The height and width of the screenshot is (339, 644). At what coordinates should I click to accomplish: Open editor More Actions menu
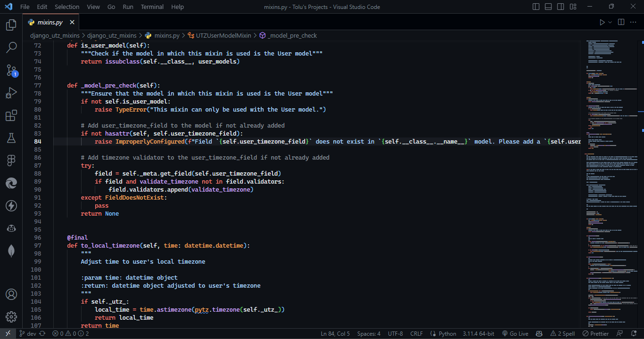coord(633,22)
